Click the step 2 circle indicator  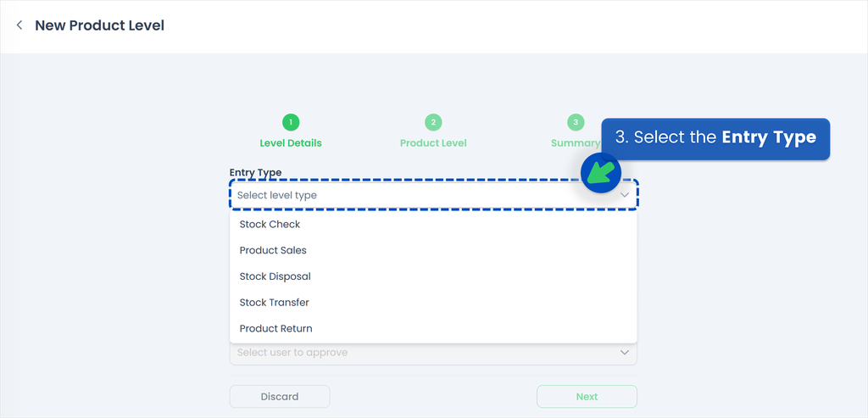coord(433,122)
